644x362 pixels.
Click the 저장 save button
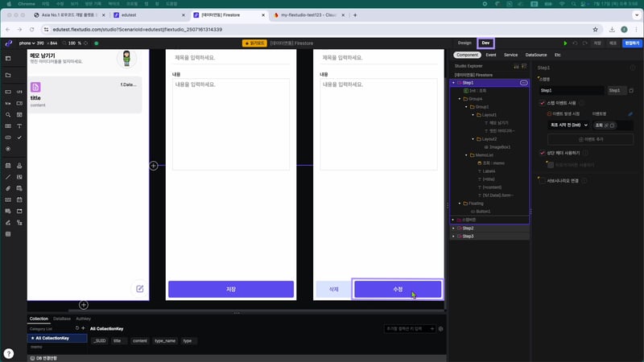231,289
